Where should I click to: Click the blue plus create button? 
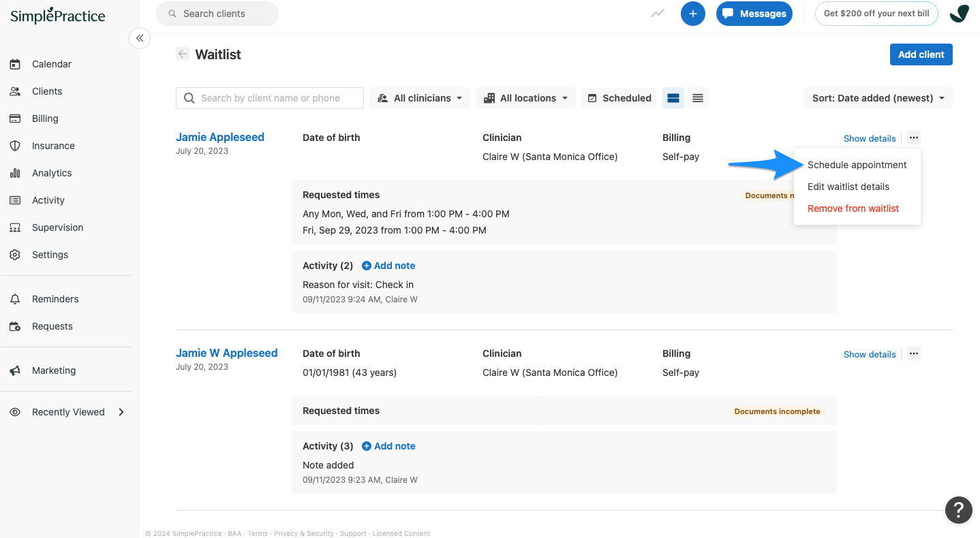pos(693,14)
